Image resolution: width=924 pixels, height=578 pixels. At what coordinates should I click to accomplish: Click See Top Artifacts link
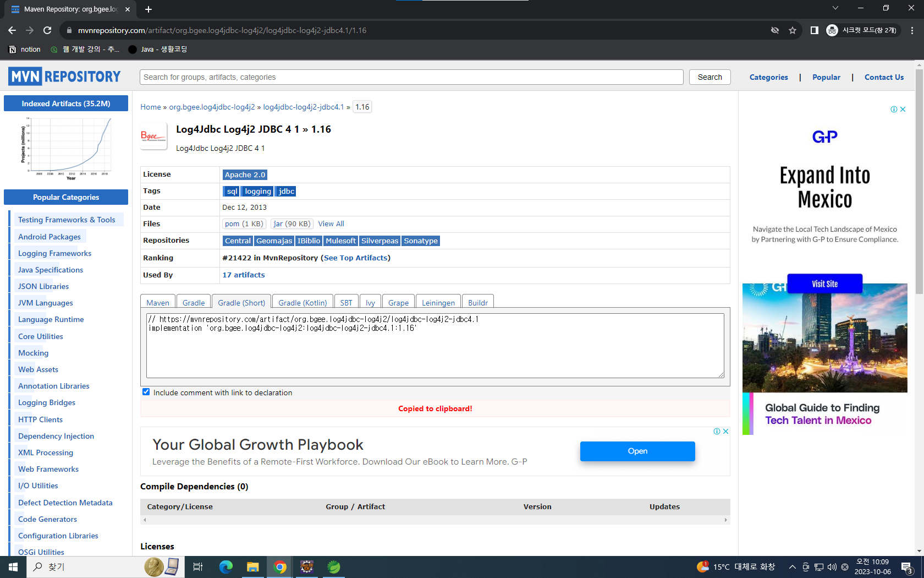pyautogui.click(x=355, y=258)
